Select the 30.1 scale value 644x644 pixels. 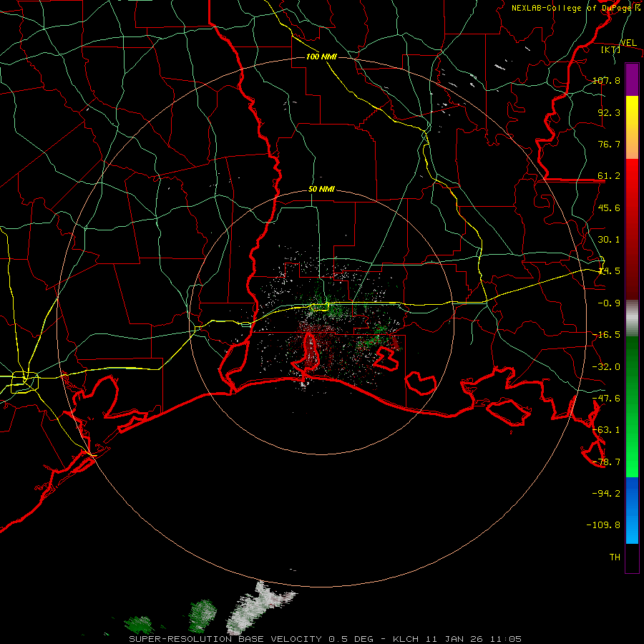tap(609, 240)
